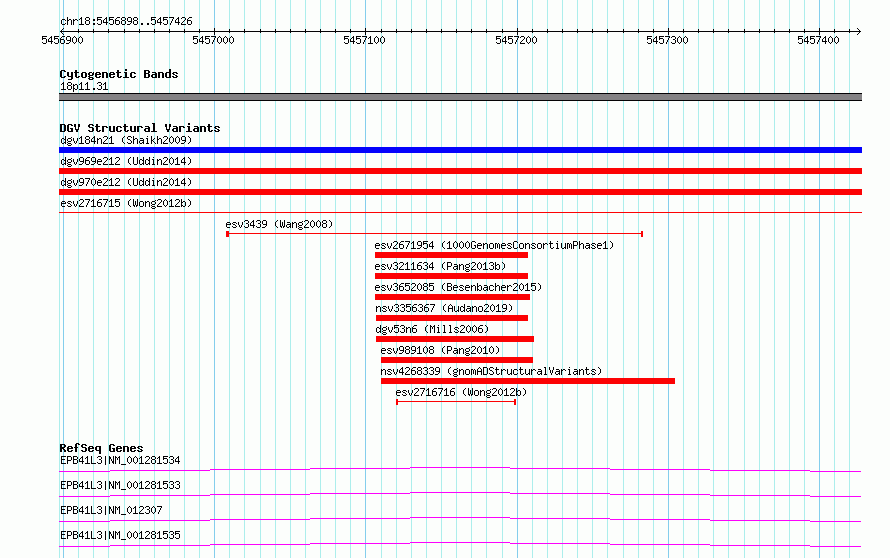Open the esv989108 (Pang2010) label
The width and height of the screenshot is (890, 558).
pyautogui.click(x=440, y=350)
